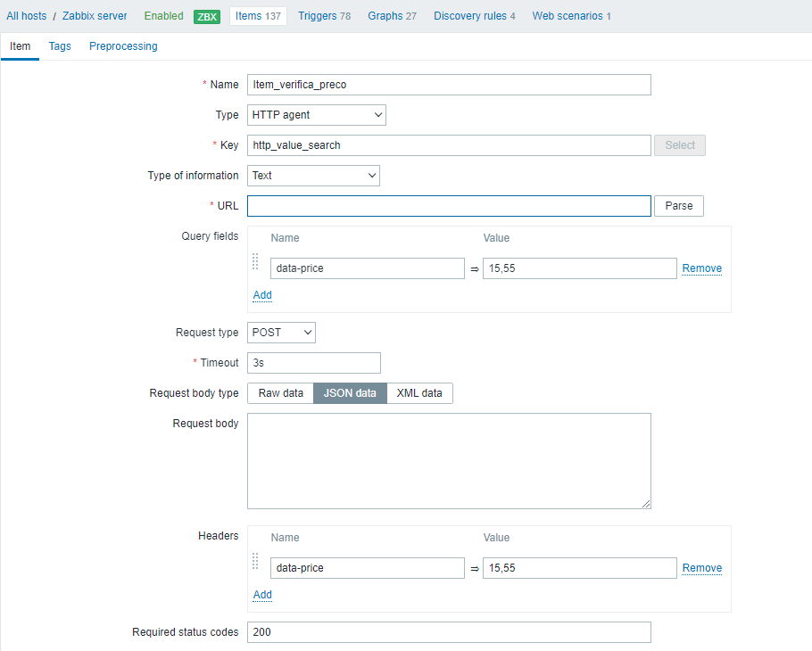Image resolution: width=812 pixels, height=651 pixels.
Task: Click the Parse button next to URL
Action: (x=678, y=206)
